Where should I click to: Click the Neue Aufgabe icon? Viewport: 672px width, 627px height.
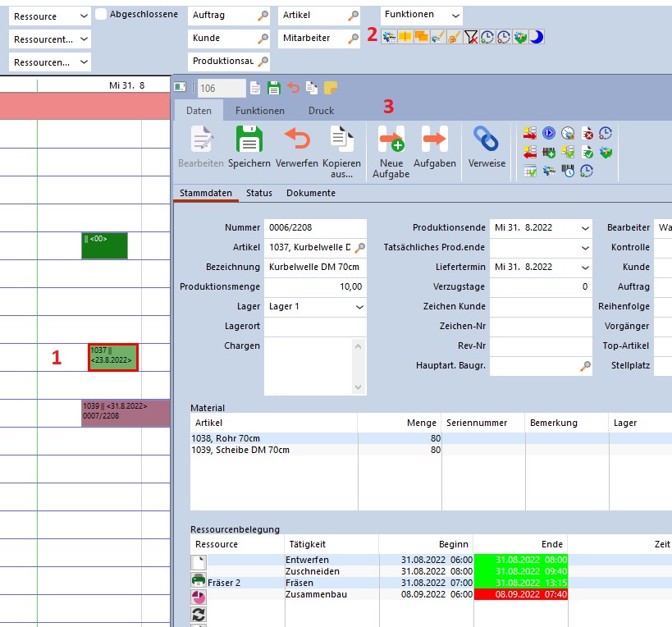pyautogui.click(x=391, y=140)
